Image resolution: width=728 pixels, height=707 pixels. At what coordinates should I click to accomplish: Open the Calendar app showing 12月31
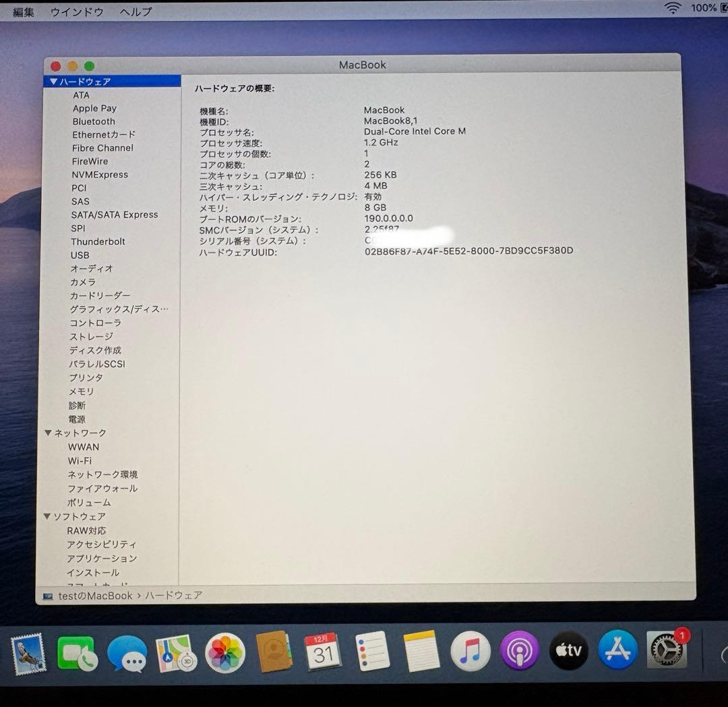(x=324, y=651)
